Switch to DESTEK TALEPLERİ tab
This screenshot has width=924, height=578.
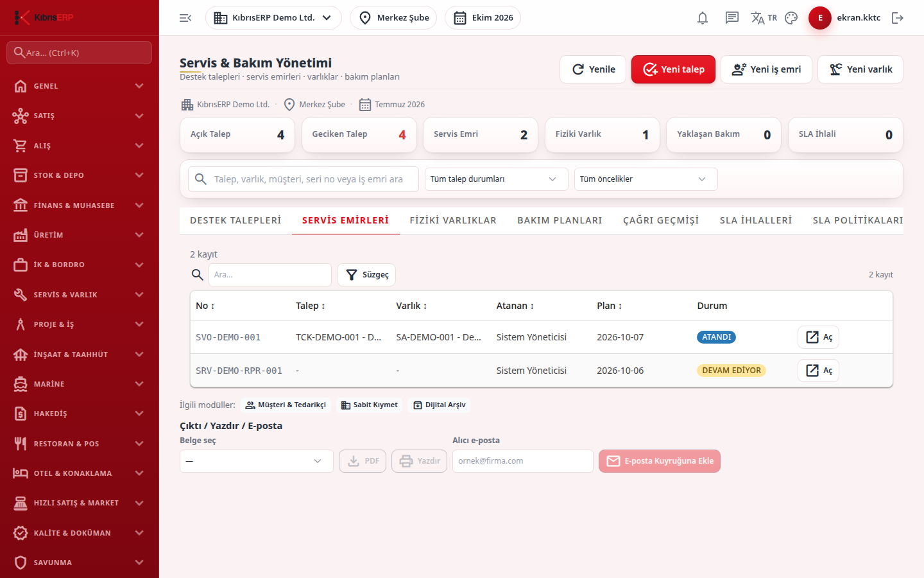point(235,220)
